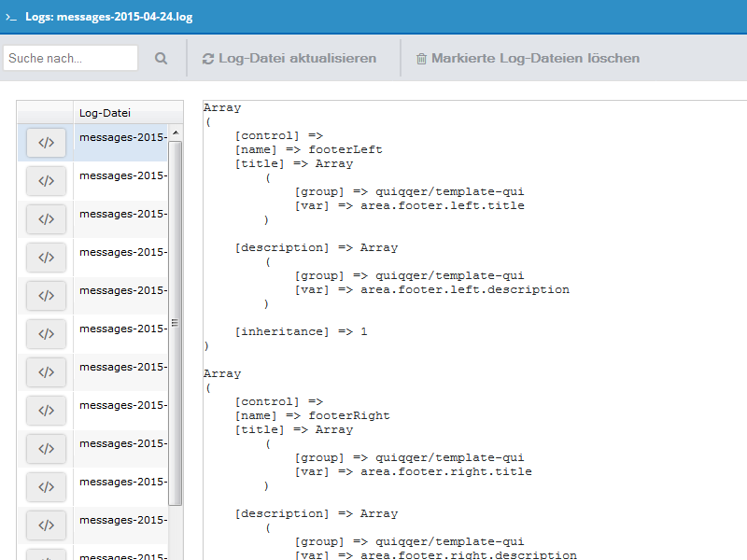
Task: Open the eighth row's code icon button
Action: click(46, 411)
